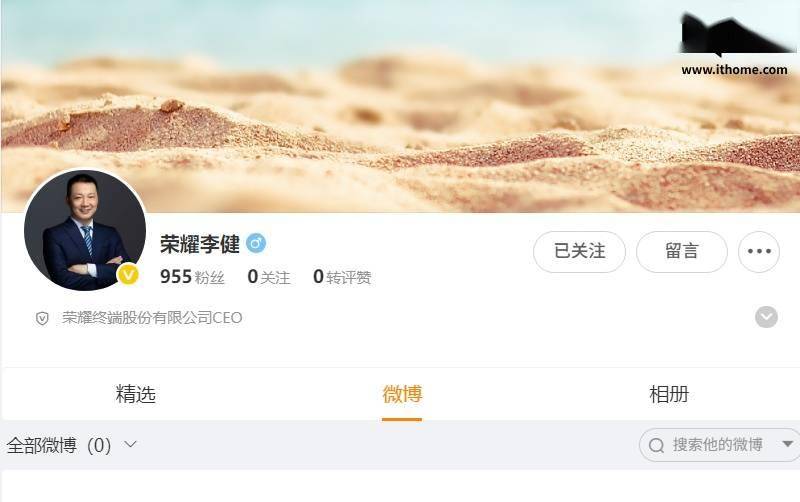Switch to the 相册 tab
The image size is (800, 502).
pos(669,394)
